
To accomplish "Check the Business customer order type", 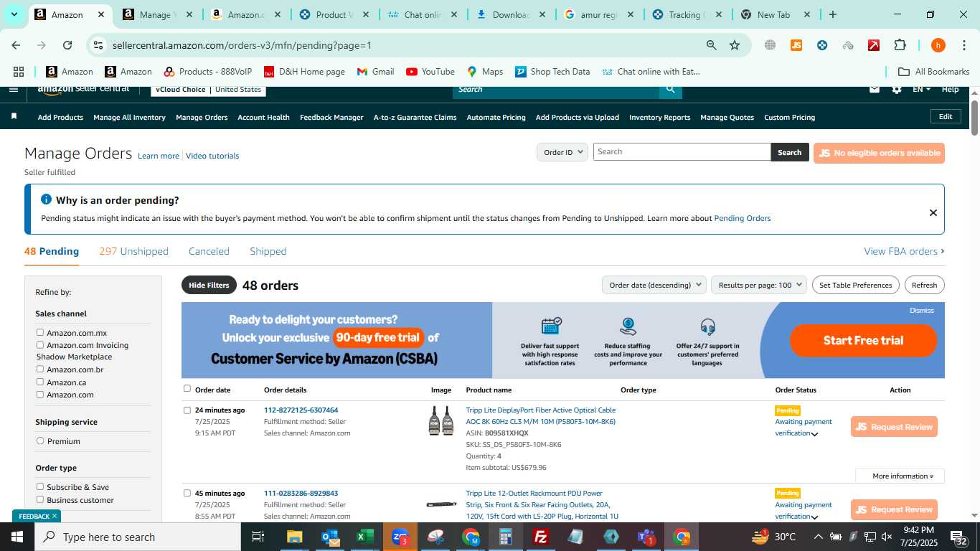I will (40, 499).
